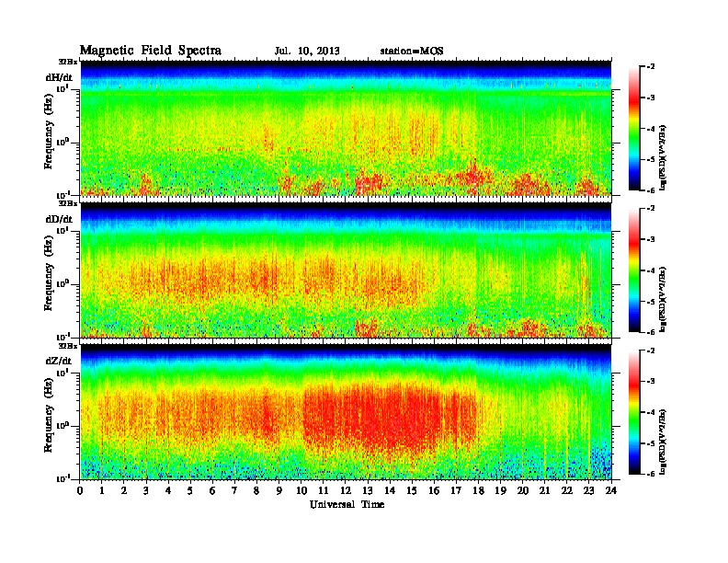Click the '32Hz' label above dD/dt panel

click(67, 203)
